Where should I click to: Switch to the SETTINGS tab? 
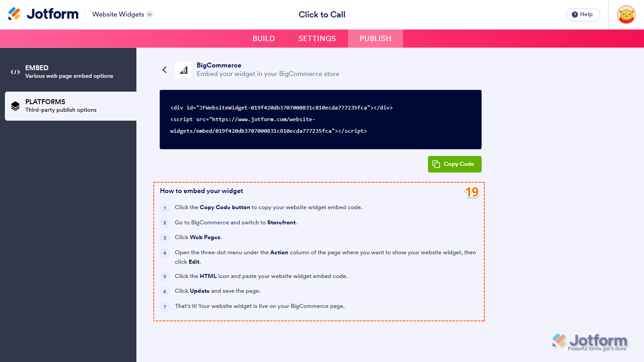317,38
